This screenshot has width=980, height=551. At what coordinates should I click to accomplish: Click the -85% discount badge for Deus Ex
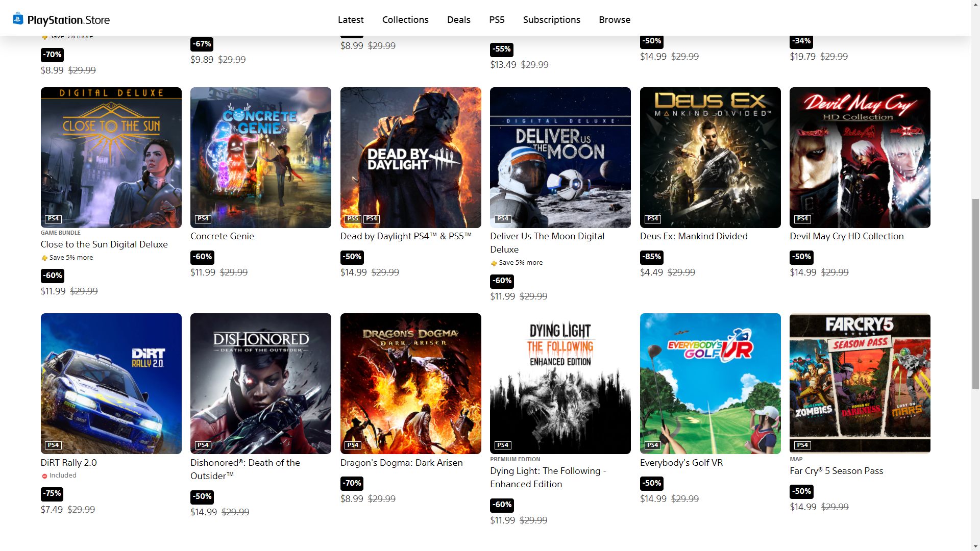click(652, 257)
